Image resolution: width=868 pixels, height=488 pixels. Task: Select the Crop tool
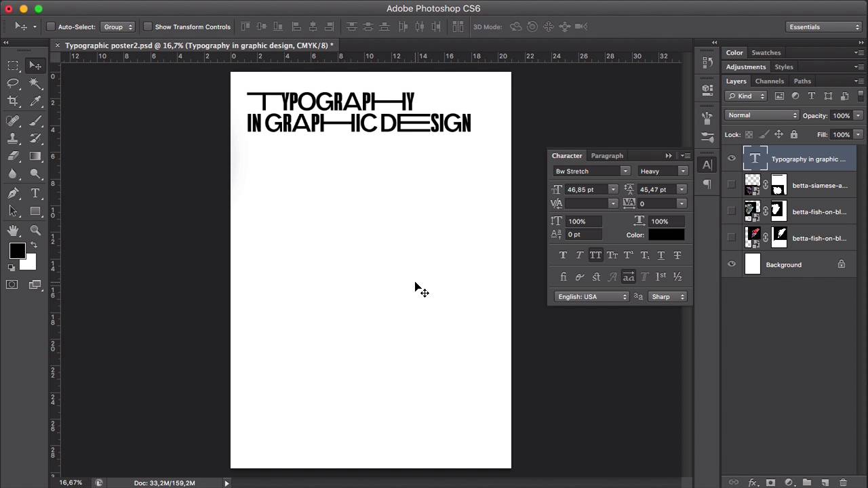coord(13,100)
